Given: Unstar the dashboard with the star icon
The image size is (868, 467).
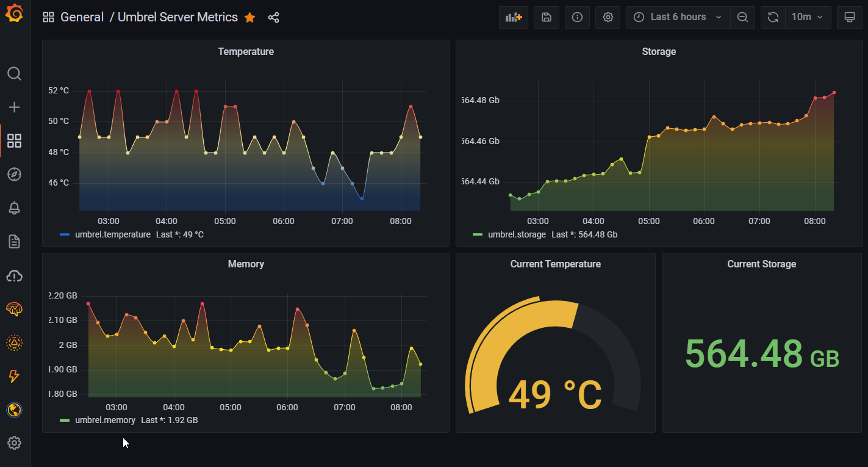Looking at the screenshot, I should pos(249,18).
